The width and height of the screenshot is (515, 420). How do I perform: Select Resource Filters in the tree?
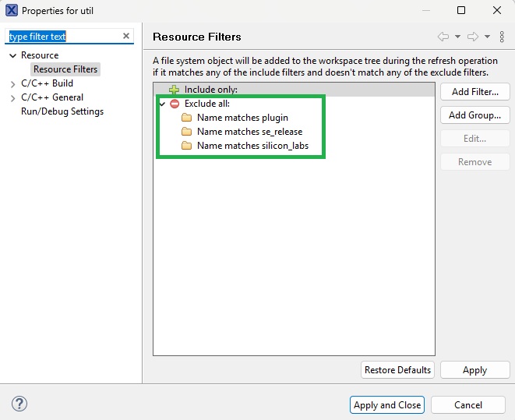point(65,69)
